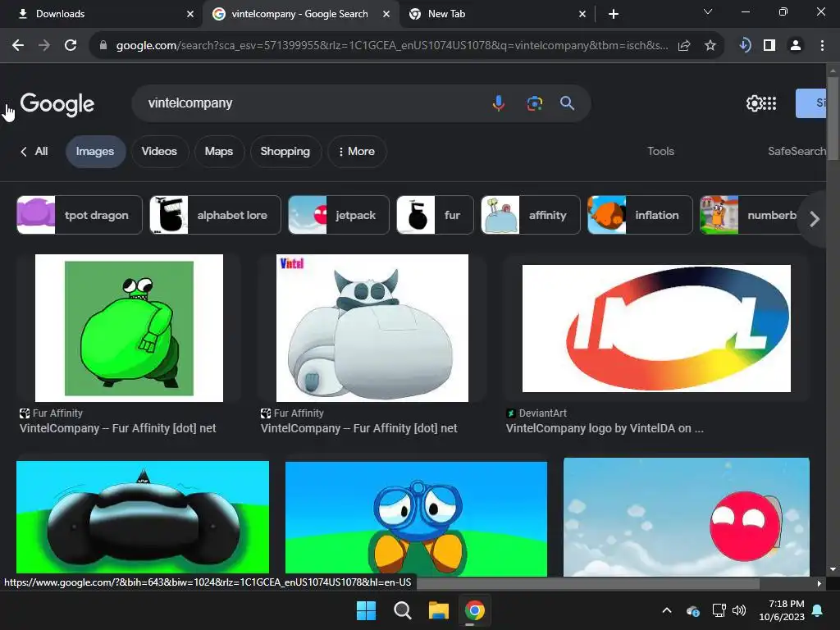The image size is (840, 630).
Task: Open the red ball jetpack image
Action: tap(687, 517)
